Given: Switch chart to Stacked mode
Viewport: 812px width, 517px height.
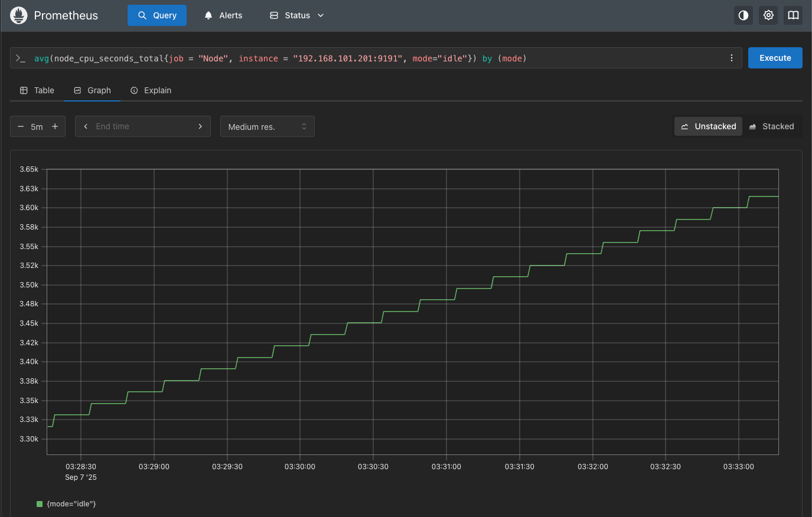Looking at the screenshot, I should point(771,126).
